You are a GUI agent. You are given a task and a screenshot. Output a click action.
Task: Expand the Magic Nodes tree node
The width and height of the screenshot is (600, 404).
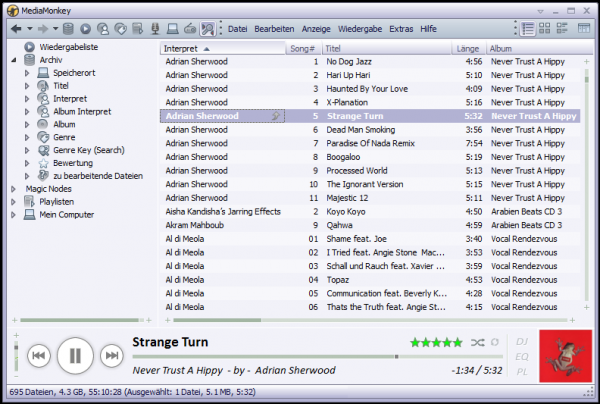tap(14, 188)
